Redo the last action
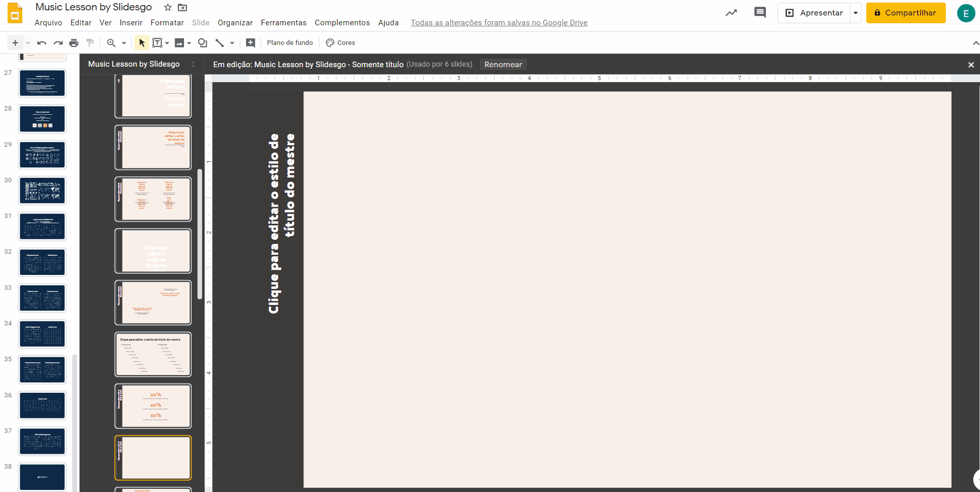The height and width of the screenshot is (492, 980). pyautogui.click(x=58, y=43)
